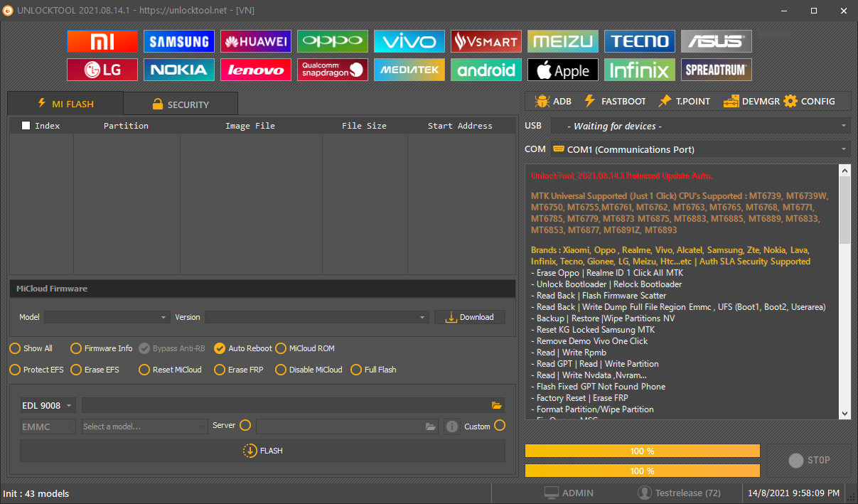Click the FLASH button

point(262,451)
